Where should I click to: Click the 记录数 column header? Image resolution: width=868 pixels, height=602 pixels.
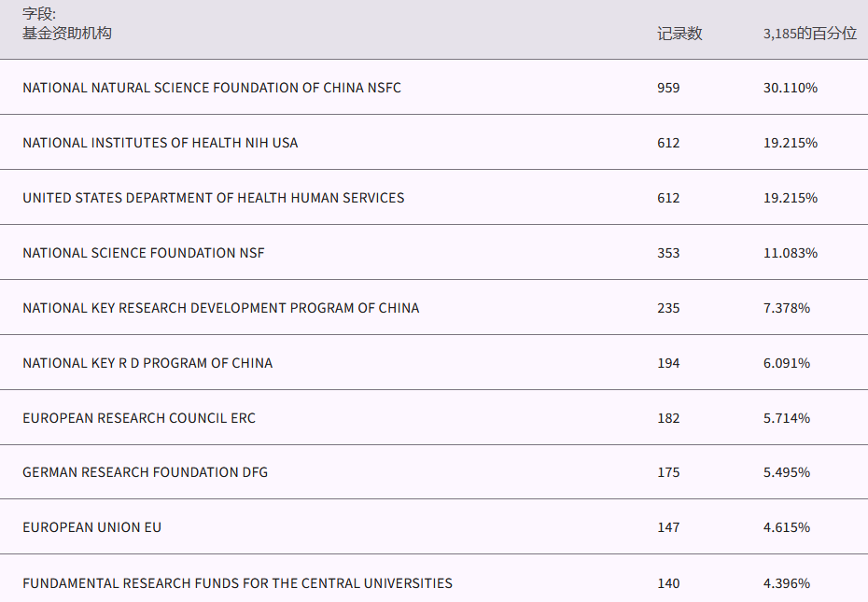[679, 34]
